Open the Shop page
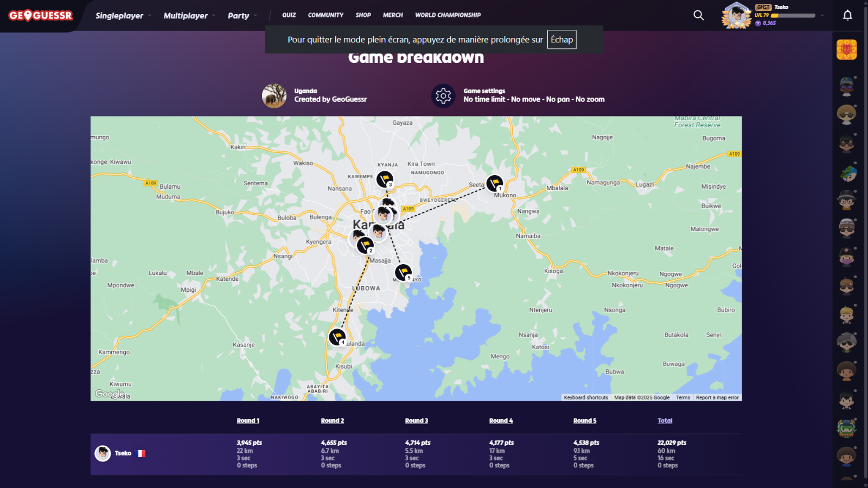This screenshot has height=488, width=868. [363, 15]
